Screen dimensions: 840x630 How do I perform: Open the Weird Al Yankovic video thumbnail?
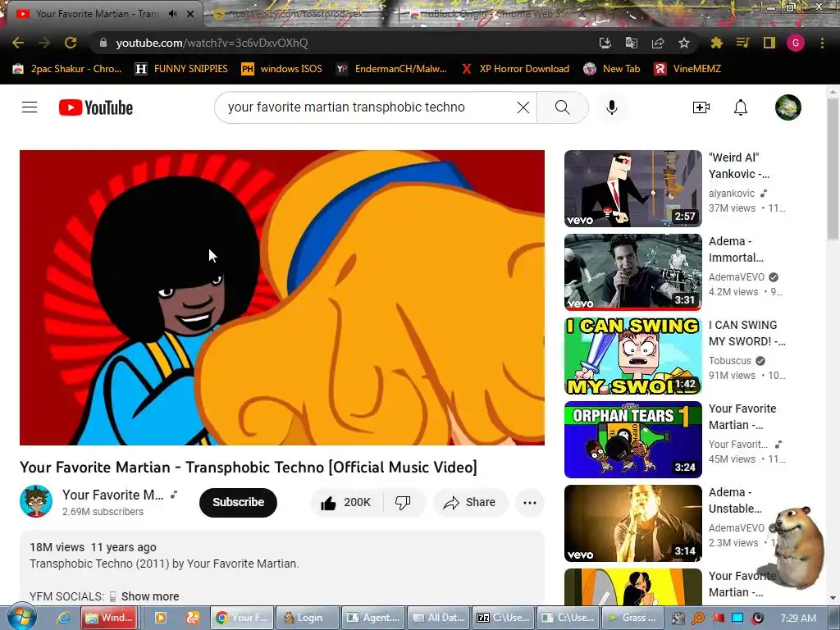[632, 189]
